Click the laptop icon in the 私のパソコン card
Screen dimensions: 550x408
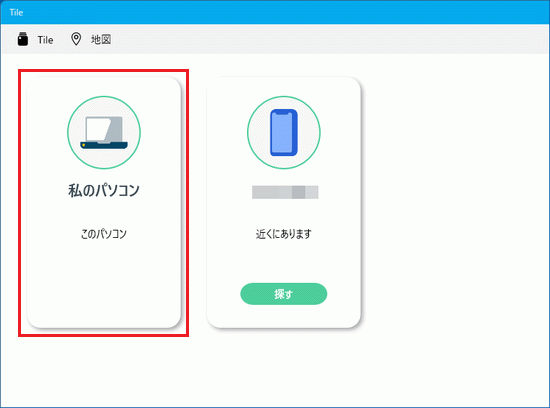[104, 133]
